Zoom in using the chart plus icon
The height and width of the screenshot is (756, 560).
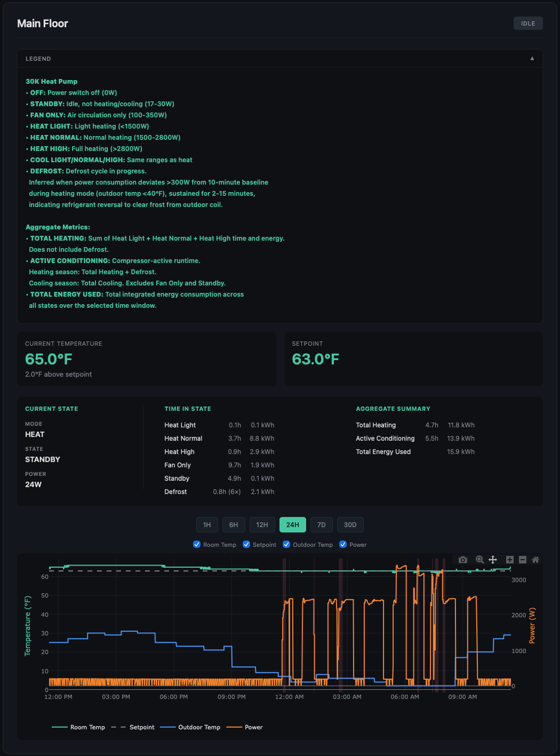pyautogui.click(x=509, y=560)
